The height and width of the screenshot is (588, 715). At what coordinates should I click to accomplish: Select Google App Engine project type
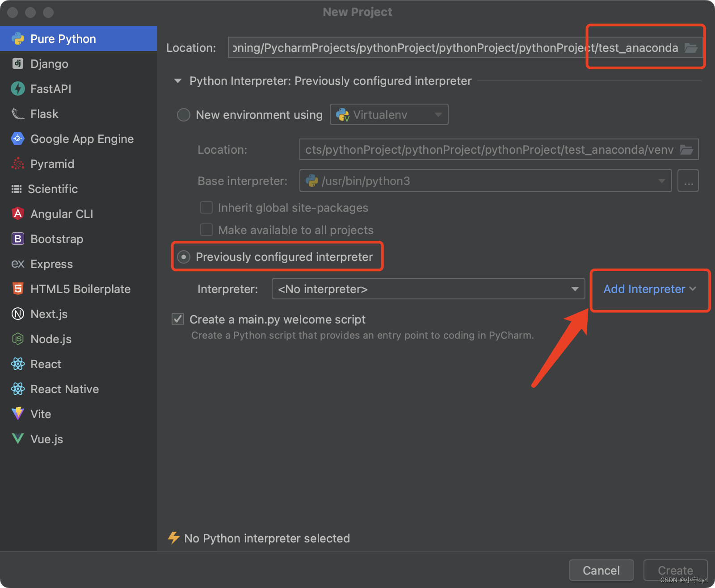79,139
